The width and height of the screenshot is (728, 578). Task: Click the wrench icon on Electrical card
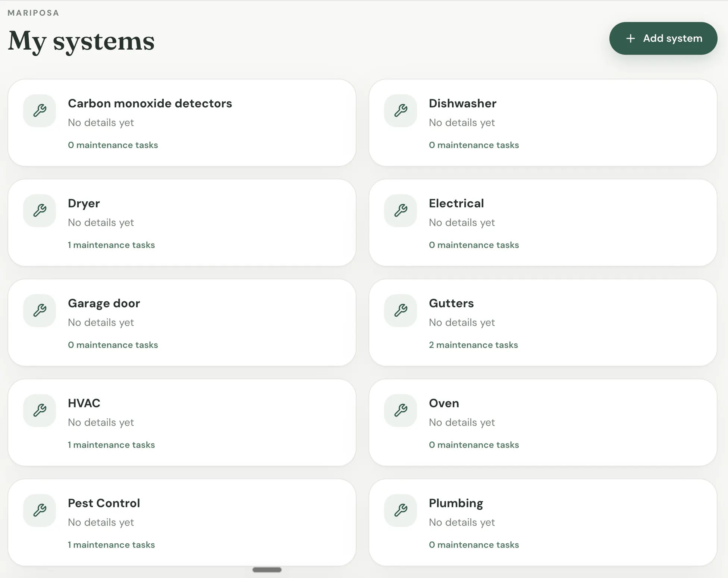pyautogui.click(x=401, y=211)
